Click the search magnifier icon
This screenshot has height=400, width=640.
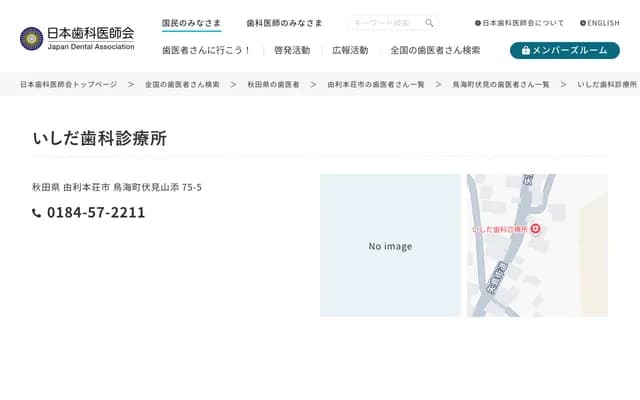coord(429,23)
